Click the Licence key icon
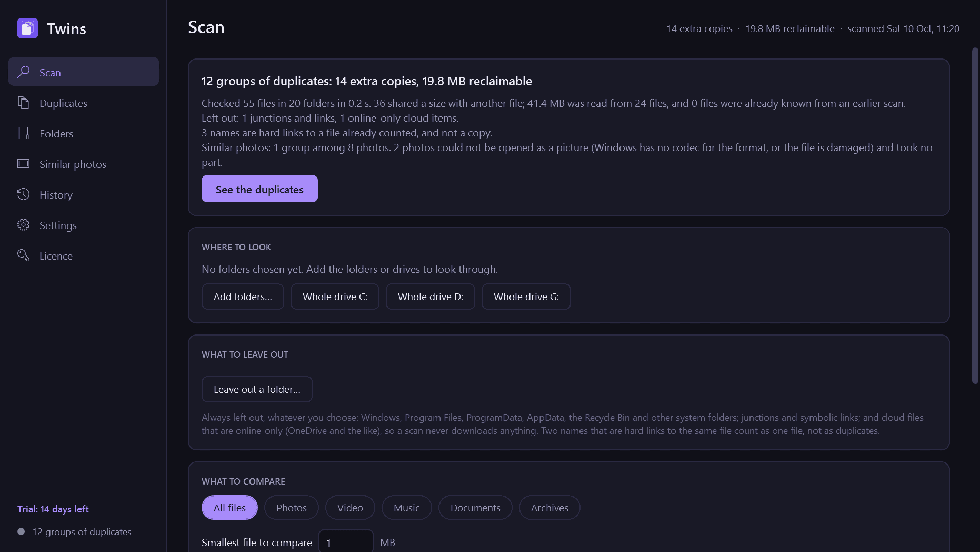Image resolution: width=980 pixels, height=552 pixels. (x=23, y=255)
